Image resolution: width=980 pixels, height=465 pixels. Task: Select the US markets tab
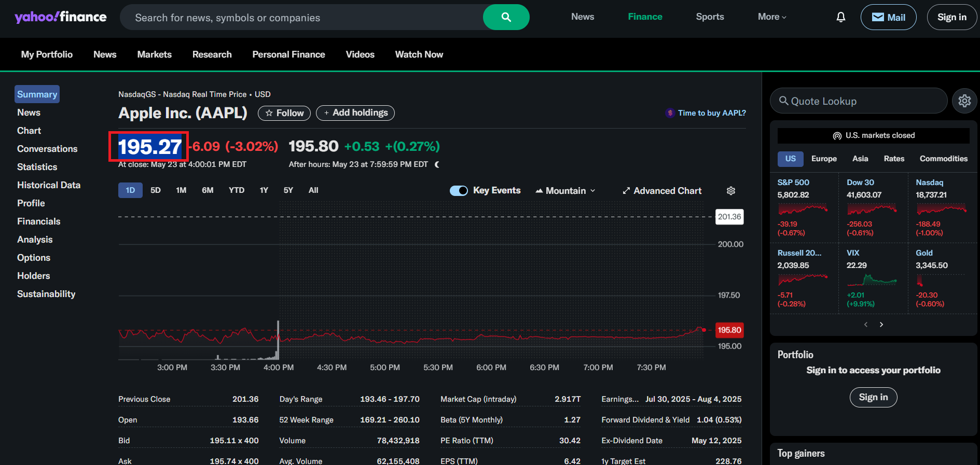coord(791,159)
